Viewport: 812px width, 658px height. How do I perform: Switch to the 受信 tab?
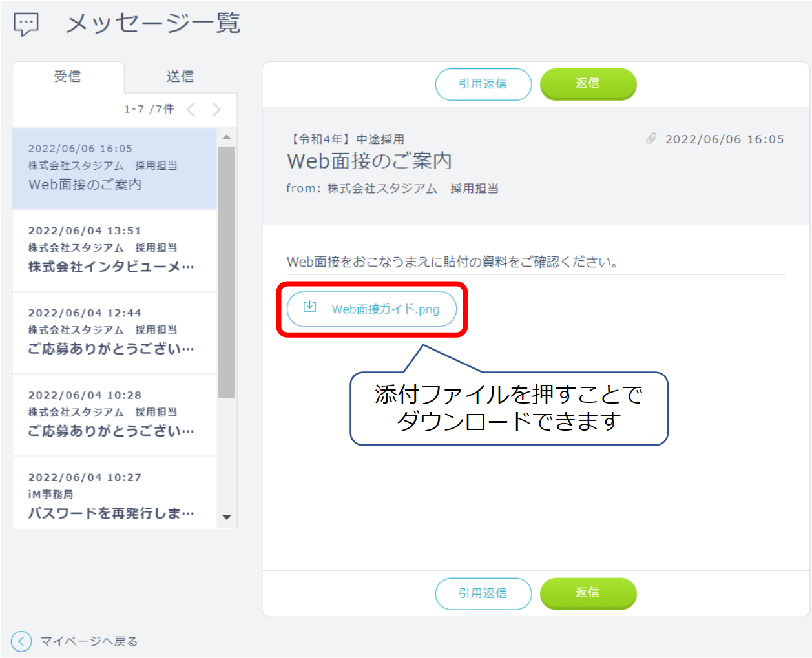pos(68,77)
